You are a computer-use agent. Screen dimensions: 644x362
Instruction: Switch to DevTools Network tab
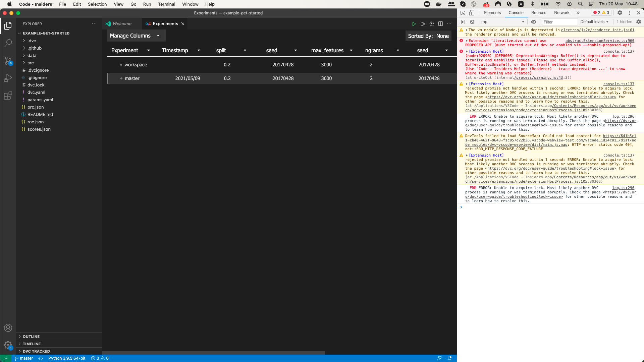pos(561,13)
